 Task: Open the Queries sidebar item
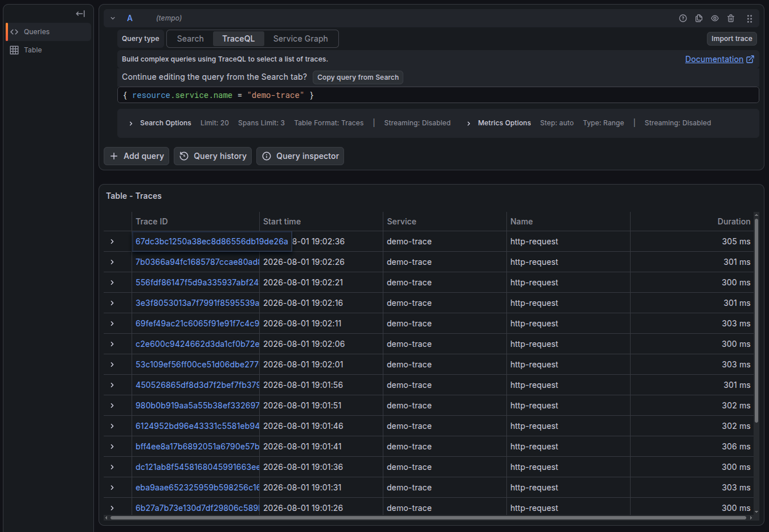point(48,32)
